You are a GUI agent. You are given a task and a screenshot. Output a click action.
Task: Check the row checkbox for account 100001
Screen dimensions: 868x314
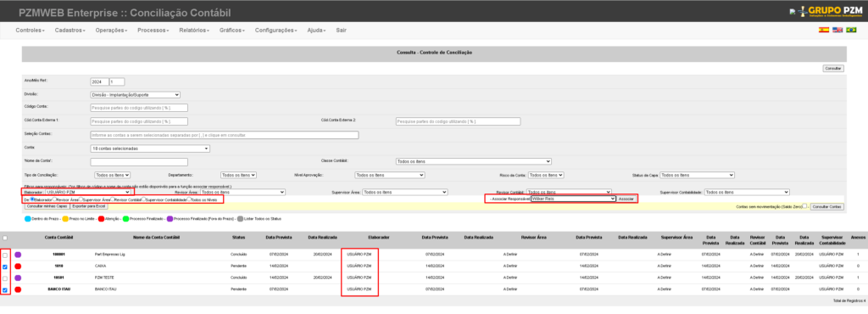click(5, 255)
